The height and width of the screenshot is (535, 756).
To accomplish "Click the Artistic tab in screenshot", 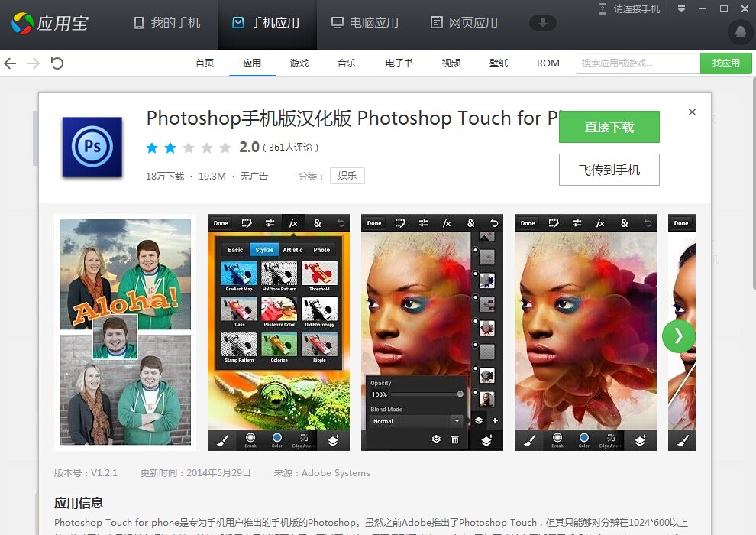I will (292, 250).
